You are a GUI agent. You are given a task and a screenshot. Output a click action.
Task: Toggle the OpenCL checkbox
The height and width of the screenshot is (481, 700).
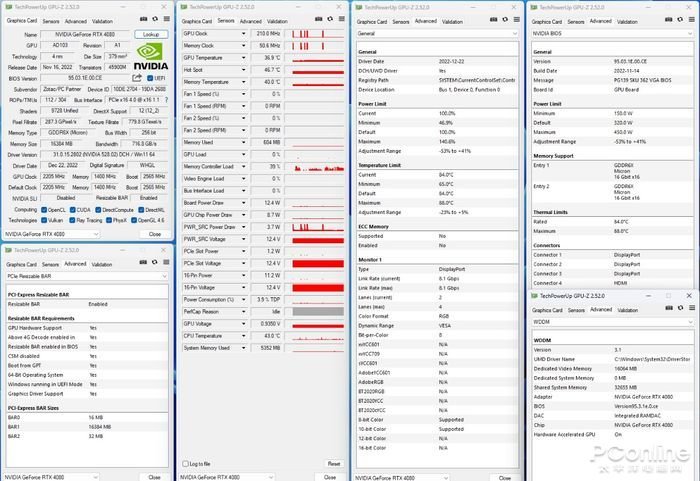tap(44, 210)
